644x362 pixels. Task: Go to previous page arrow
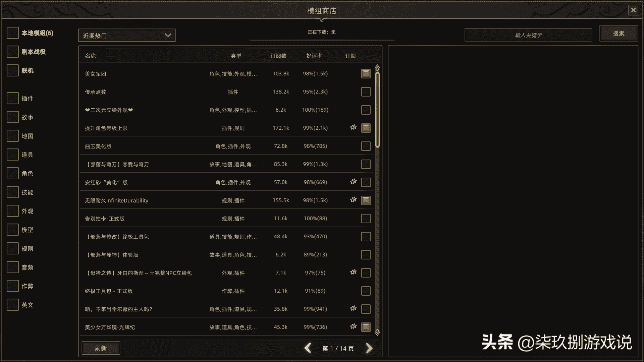308,348
